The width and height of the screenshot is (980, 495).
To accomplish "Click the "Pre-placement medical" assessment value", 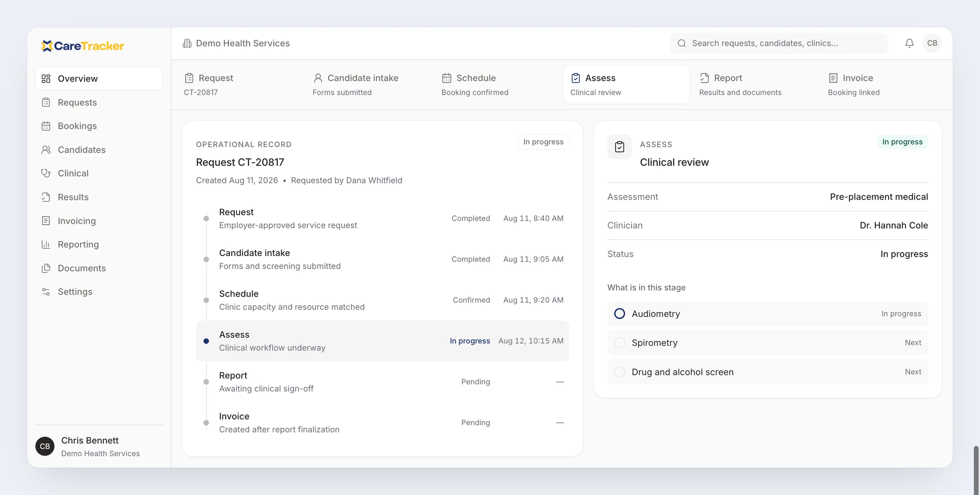I will [879, 197].
